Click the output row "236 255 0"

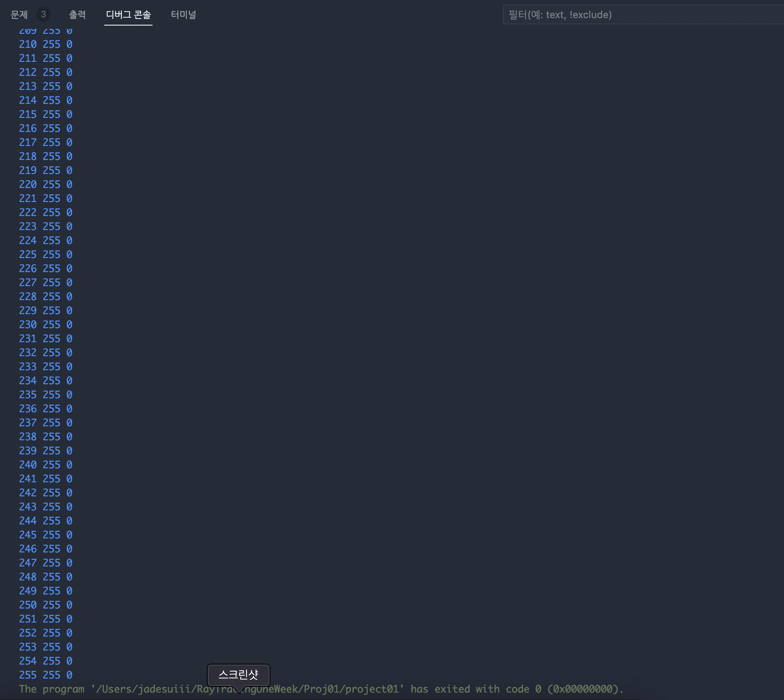click(x=46, y=409)
